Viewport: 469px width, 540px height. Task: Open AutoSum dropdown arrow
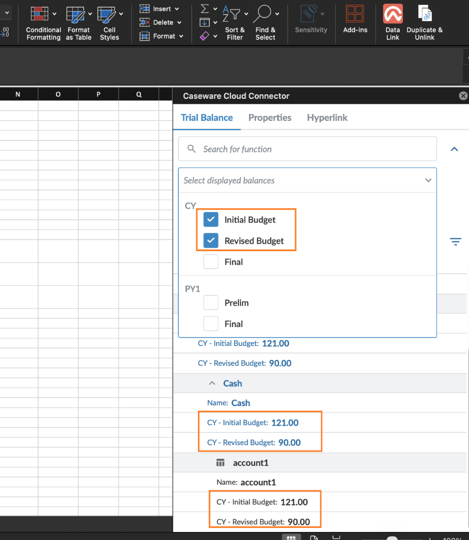coord(215,9)
